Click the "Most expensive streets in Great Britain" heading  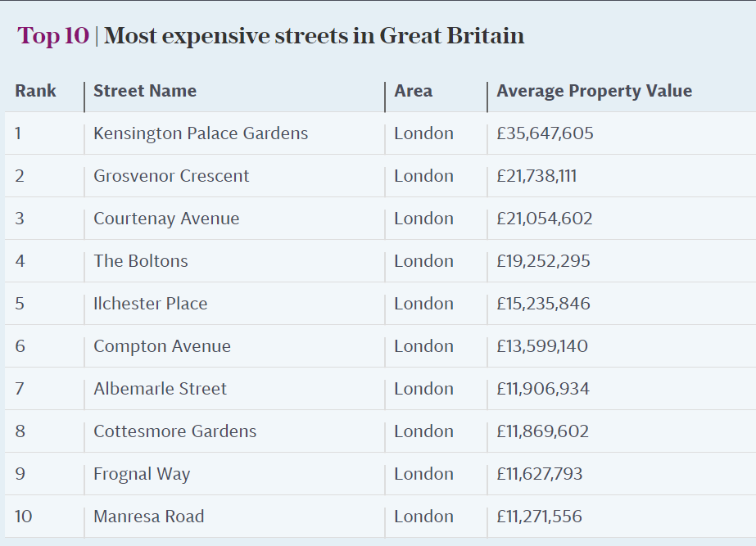315,37
